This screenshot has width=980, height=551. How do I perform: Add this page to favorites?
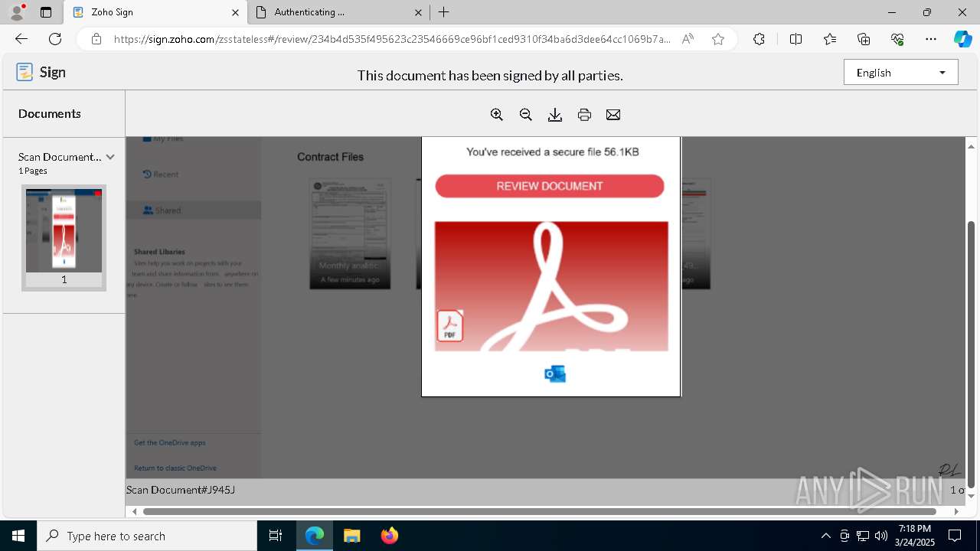click(718, 39)
